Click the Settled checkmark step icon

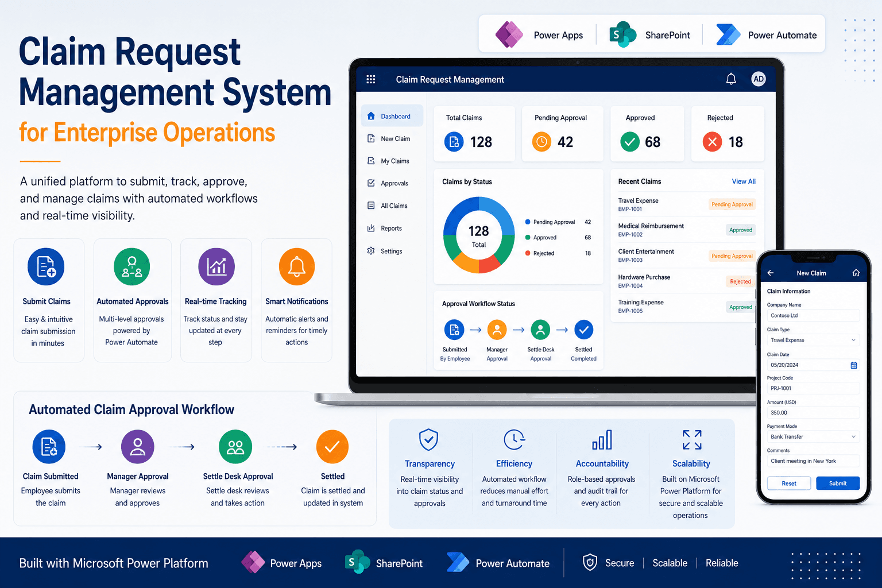[583, 330]
